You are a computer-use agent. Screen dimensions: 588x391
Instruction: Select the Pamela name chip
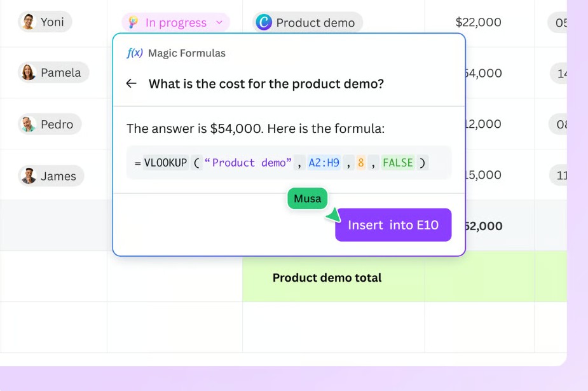(53, 72)
